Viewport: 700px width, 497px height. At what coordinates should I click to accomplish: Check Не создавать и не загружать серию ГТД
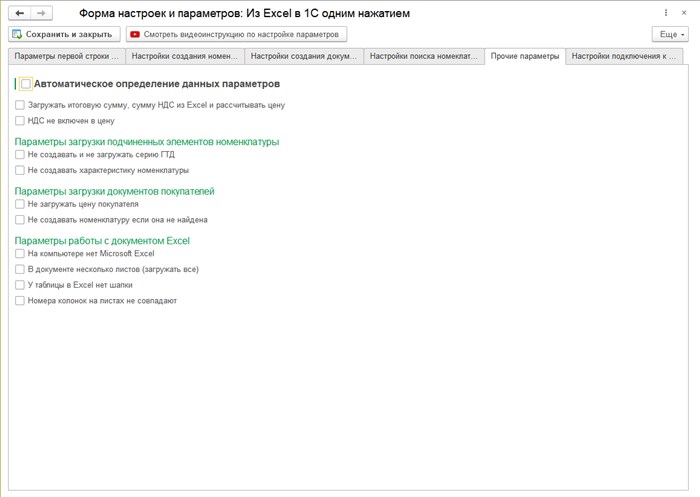[20, 155]
